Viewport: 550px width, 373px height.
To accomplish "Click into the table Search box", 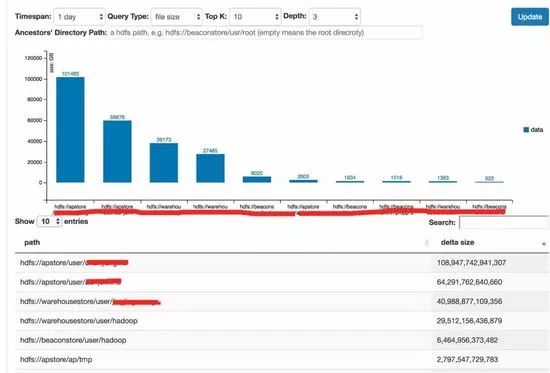I will point(504,222).
